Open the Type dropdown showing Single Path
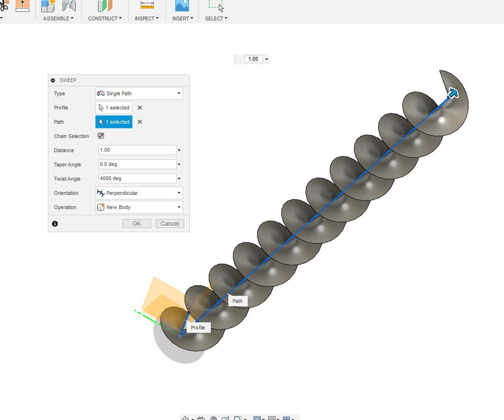This screenshot has height=420, width=504. 139,93
